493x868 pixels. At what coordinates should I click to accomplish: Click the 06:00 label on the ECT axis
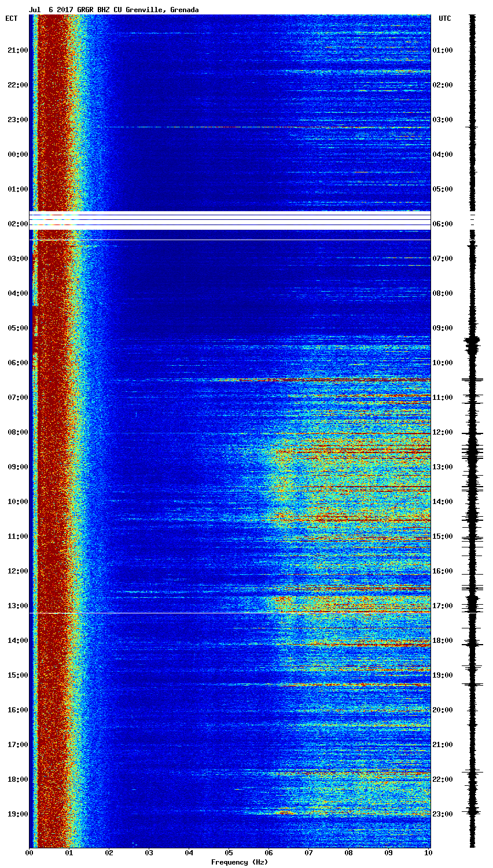tap(18, 363)
